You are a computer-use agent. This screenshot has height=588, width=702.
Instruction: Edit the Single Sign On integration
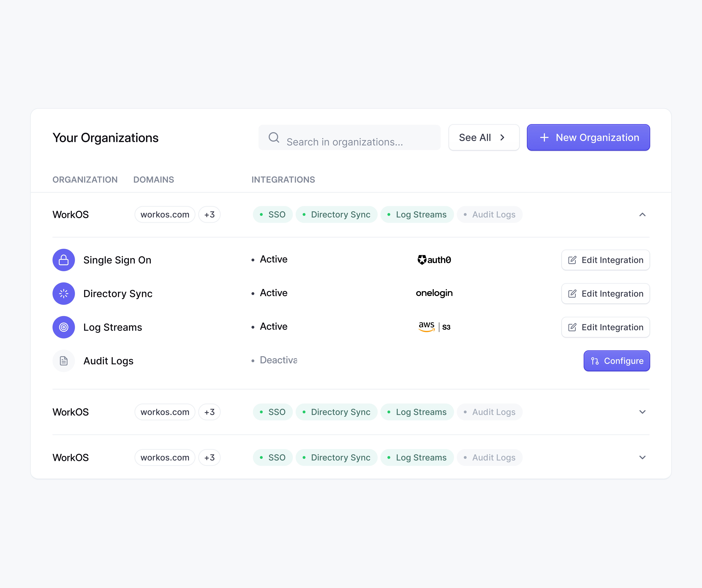[x=605, y=260]
